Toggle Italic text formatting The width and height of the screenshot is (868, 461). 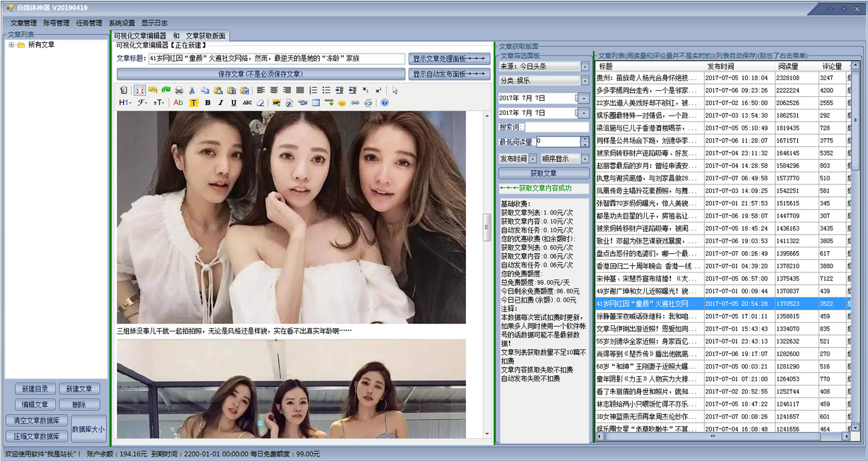click(x=220, y=103)
